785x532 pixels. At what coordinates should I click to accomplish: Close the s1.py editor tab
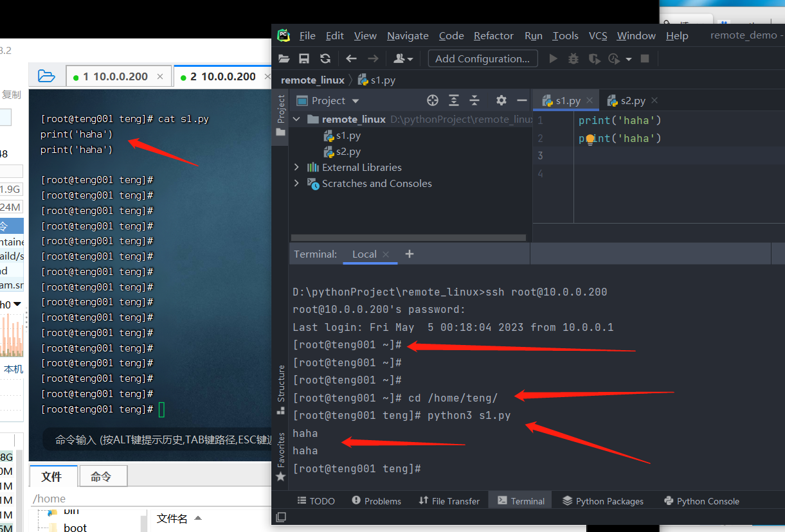point(590,101)
